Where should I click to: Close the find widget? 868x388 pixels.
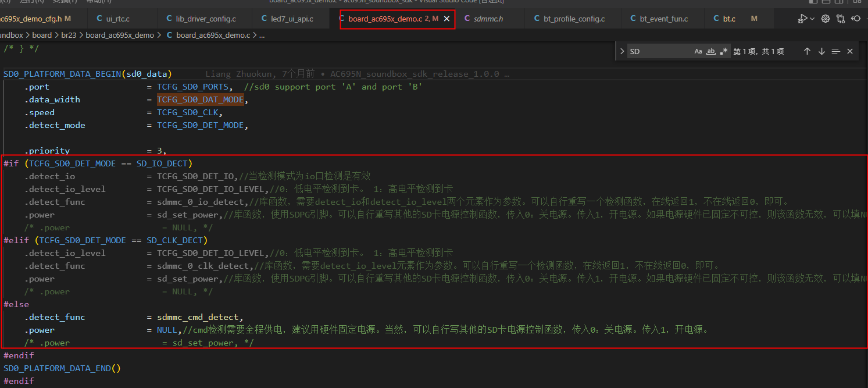pyautogui.click(x=850, y=51)
